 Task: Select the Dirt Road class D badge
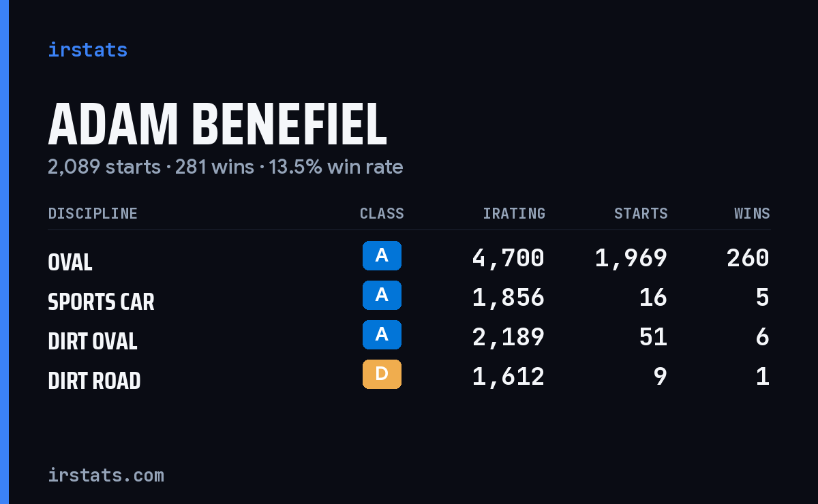coord(382,374)
